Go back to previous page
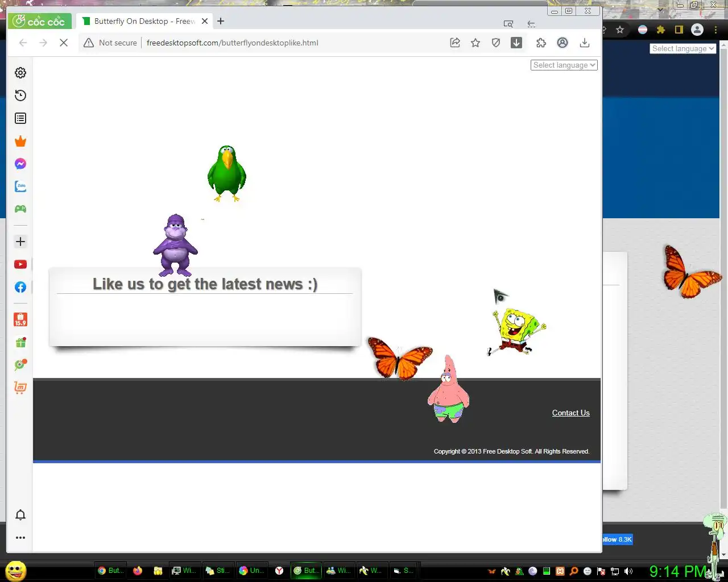 (23, 43)
